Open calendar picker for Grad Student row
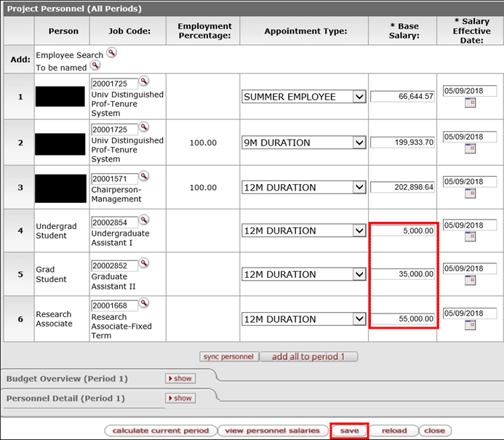This screenshot has height=440, width=504. (x=470, y=280)
